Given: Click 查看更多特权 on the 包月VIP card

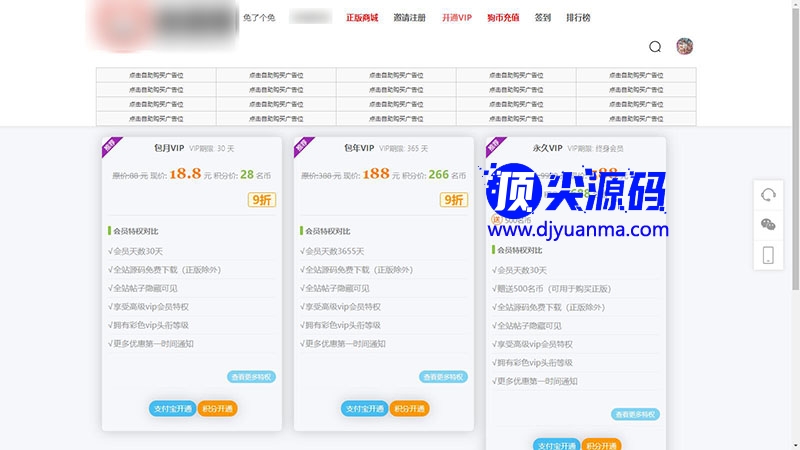Looking at the screenshot, I should [x=251, y=377].
